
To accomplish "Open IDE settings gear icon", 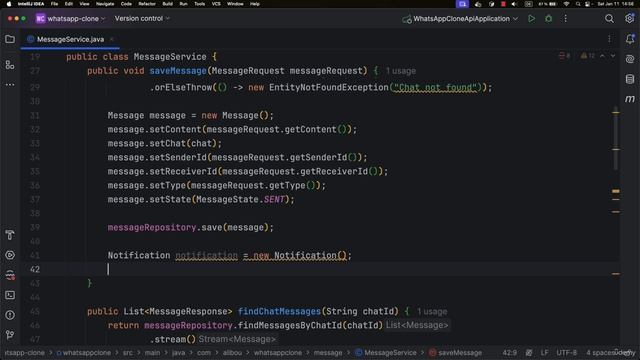I will tap(629, 18).
